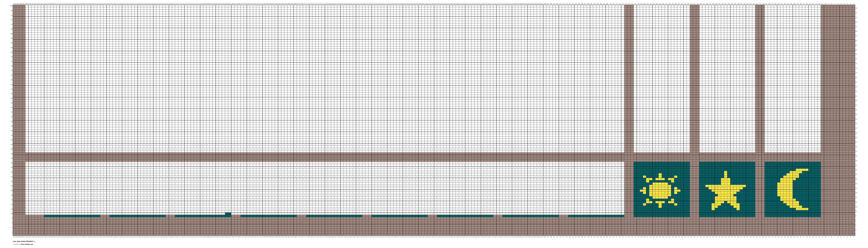Click the 'sun, star, moon blanket' title
Viewport: 868px width, 248px height.
point(23,241)
